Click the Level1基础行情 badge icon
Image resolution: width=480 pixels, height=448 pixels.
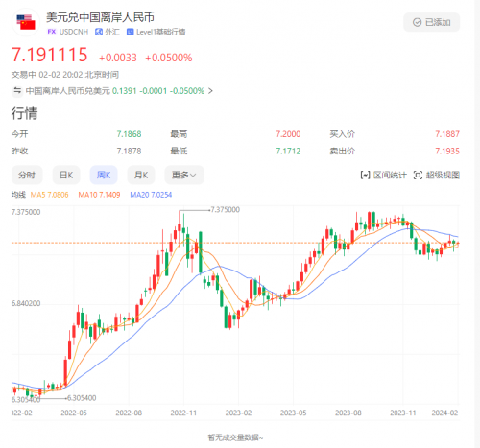[x=130, y=32]
